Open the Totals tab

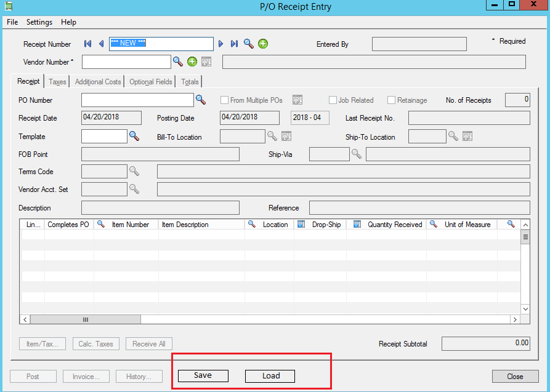tap(190, 82)
